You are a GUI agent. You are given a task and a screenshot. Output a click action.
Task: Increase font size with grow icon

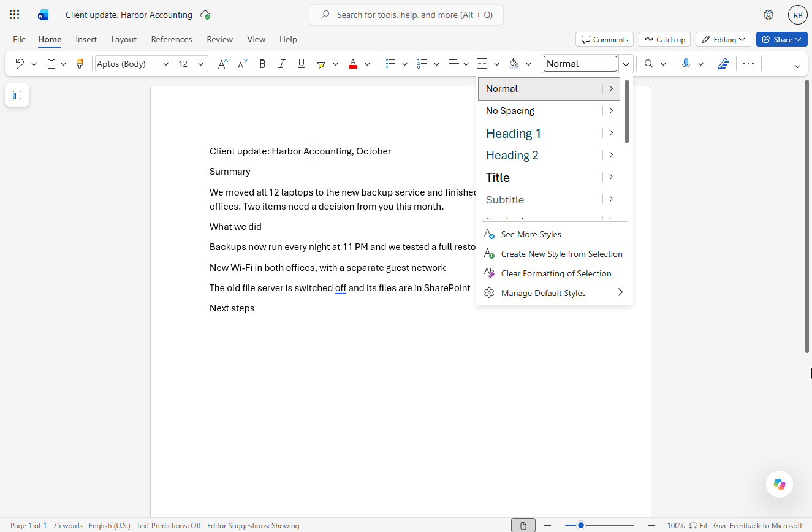point(223,64)
